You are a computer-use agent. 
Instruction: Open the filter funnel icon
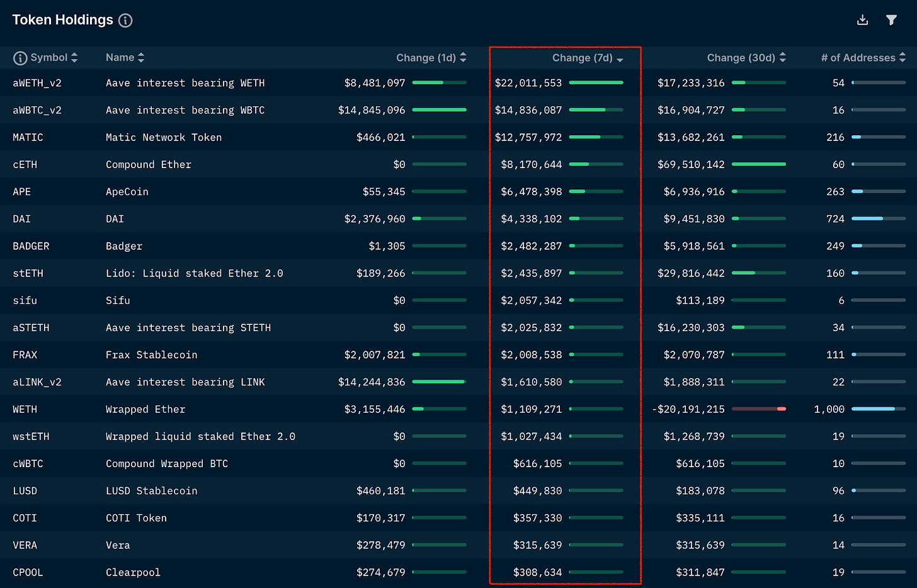click(891, 20)
